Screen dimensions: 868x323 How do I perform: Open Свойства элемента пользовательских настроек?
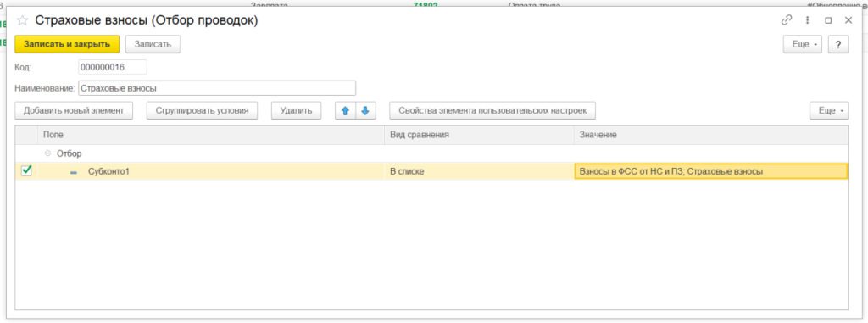pyautogui.click(x=492, y=111)
